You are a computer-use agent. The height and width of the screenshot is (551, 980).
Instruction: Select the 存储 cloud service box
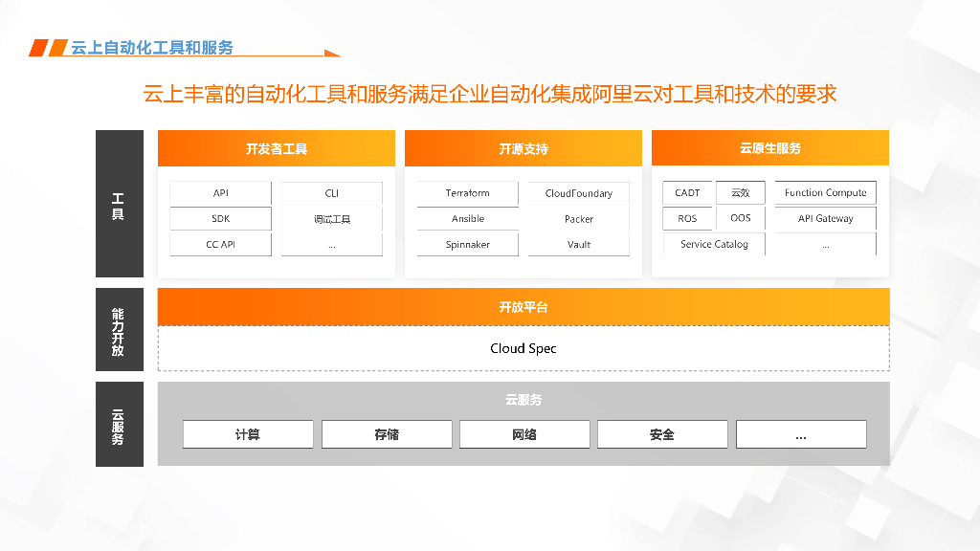(x=387, y=434)
